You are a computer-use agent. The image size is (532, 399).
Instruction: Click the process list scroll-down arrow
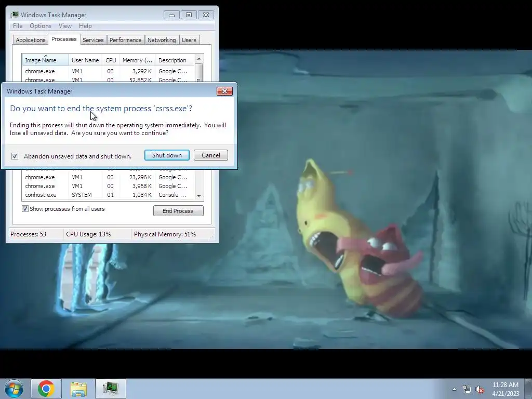pos(199,196)
